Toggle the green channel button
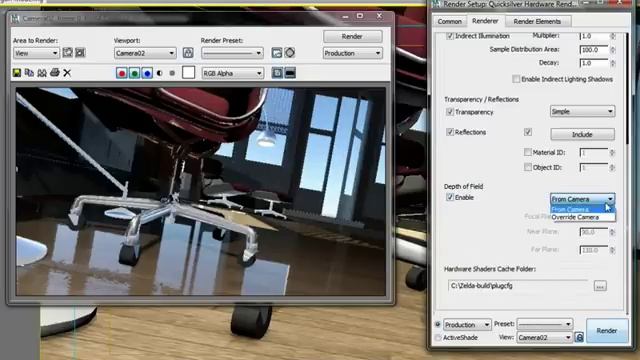Viewport: 640px width, 360px height. click(134, 73)
